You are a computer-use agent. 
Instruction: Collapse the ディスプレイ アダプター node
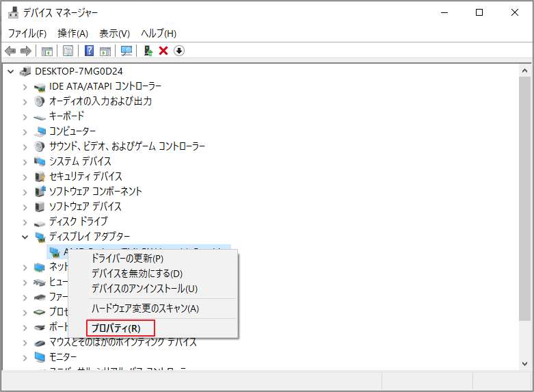(x=25, y=237)
